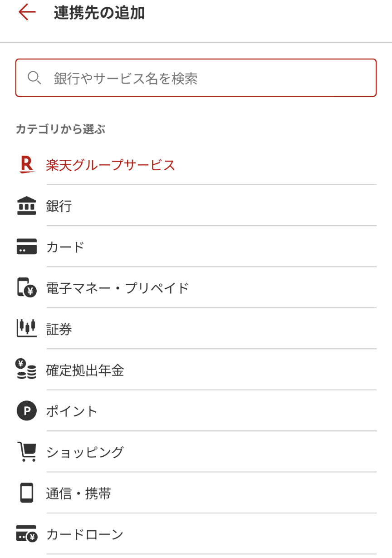Tap the Rakuten R logo icon
The height and width of the screenshot is (558, 392).
[x=27, y=165]
